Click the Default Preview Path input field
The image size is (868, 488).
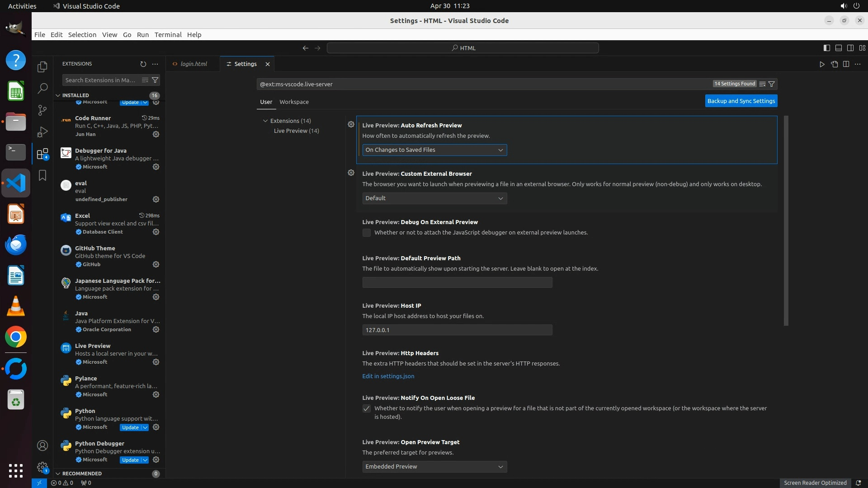(457, 283)
